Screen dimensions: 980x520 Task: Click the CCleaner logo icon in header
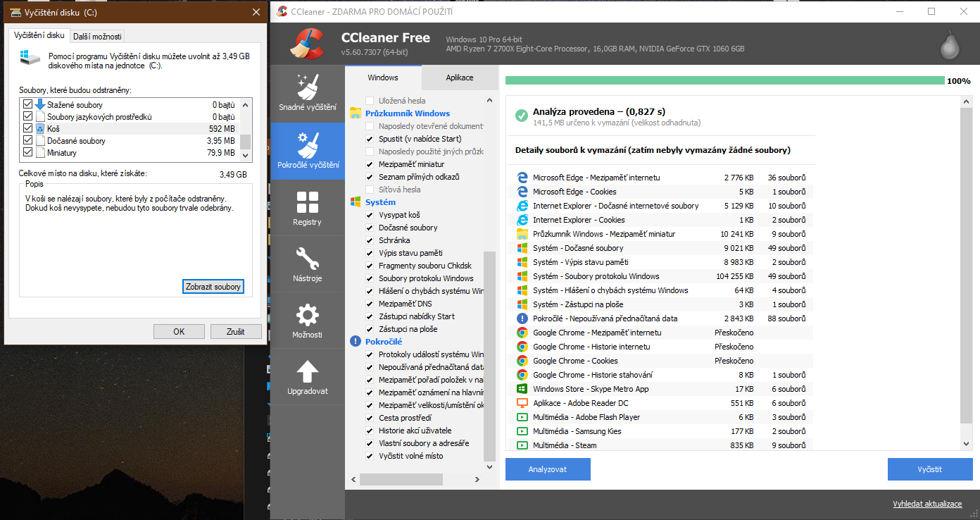click(306, 44)
